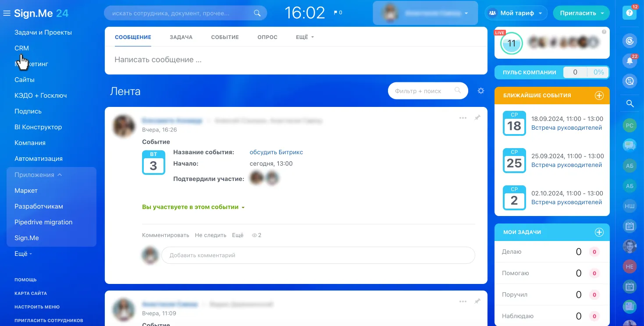Open three-dots menu of Вчера, 11:09 post
The image size is (644, 326).
463,301
